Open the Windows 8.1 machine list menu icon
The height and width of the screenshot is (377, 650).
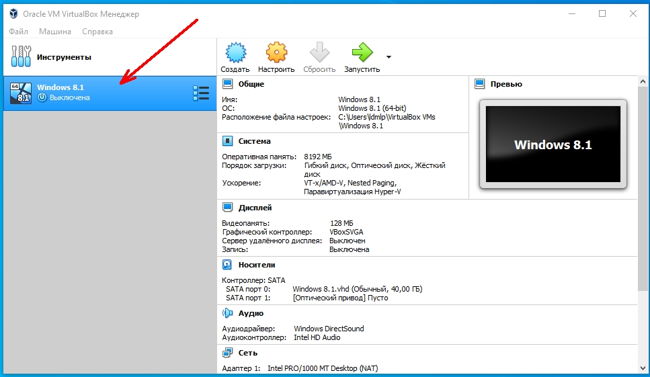tap(201, 93)
